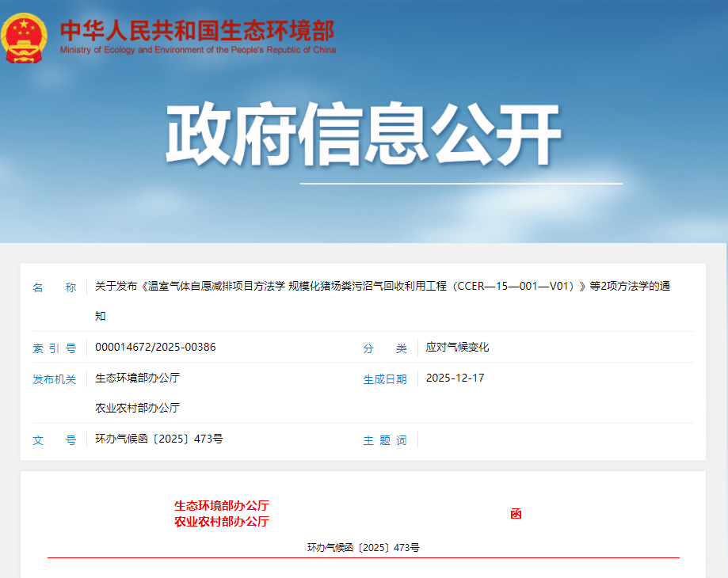Click the Chinese ministry name in header
This screenshot has width=728, height=578.
click(197, 29)
